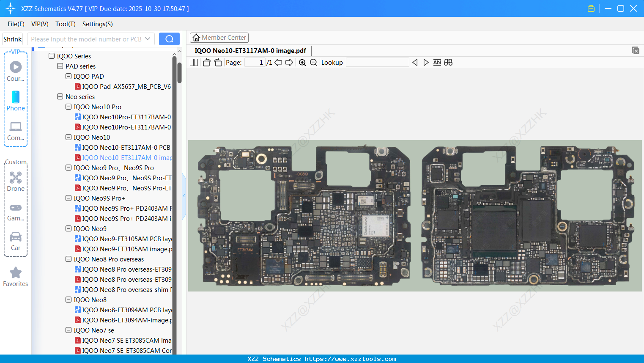Image resolution: width=644 pixels, height=363 pixels.
Task: Click the blue search button
Action: [169, 39]
